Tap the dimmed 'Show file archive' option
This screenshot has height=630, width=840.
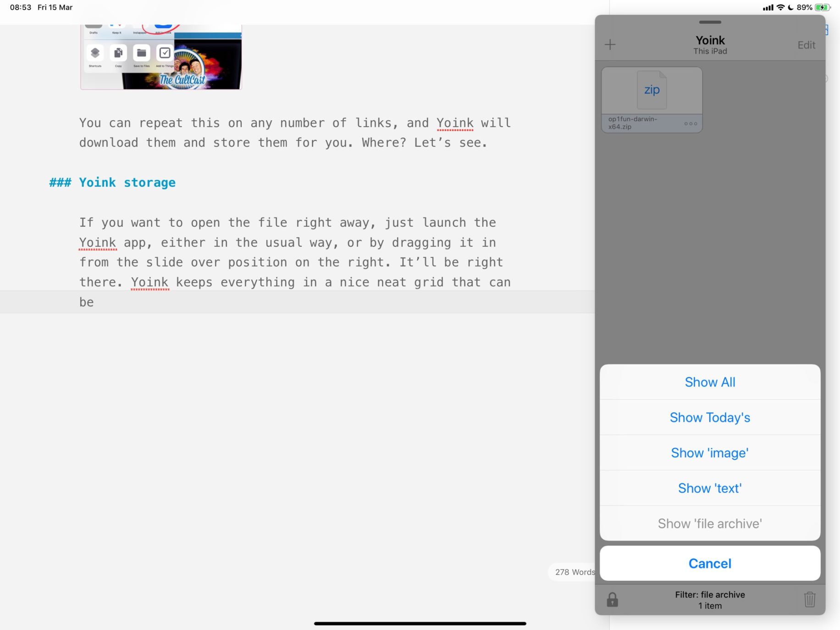(x=709, y=523)
